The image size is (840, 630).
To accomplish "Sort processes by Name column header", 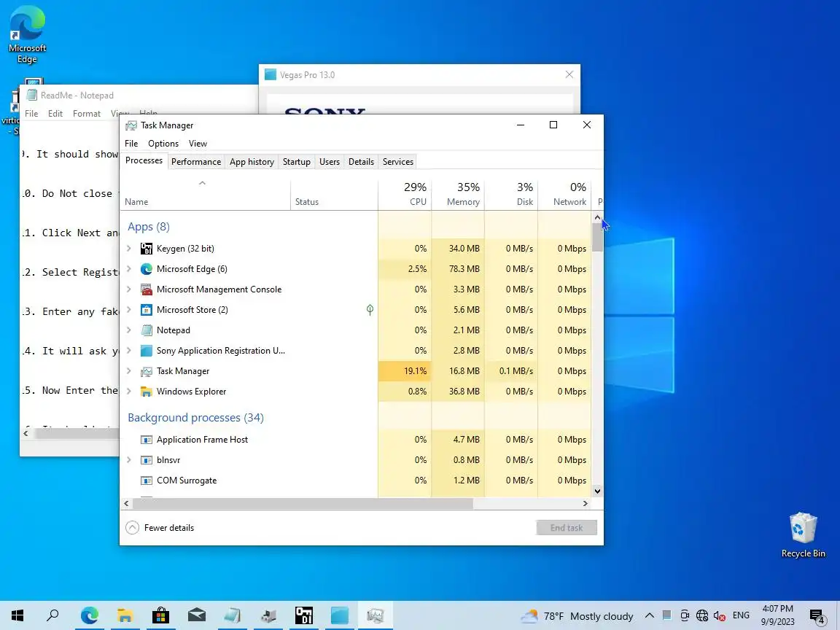I will tap(206, 195).
